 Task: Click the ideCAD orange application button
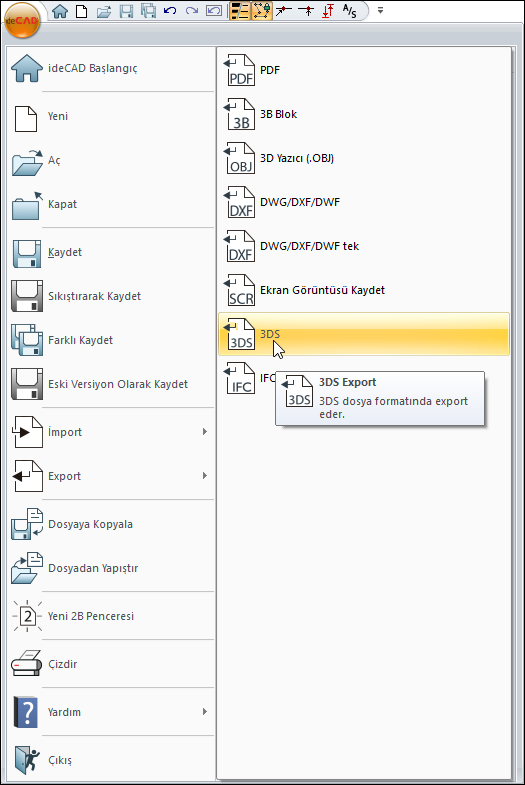(x=22, y=21)
